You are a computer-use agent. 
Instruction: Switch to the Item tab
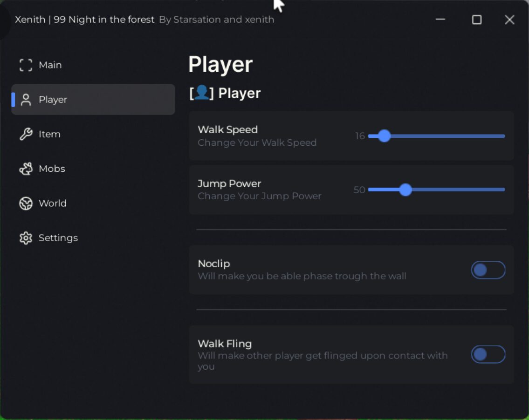pyautogui.click(x=49, y=134)
